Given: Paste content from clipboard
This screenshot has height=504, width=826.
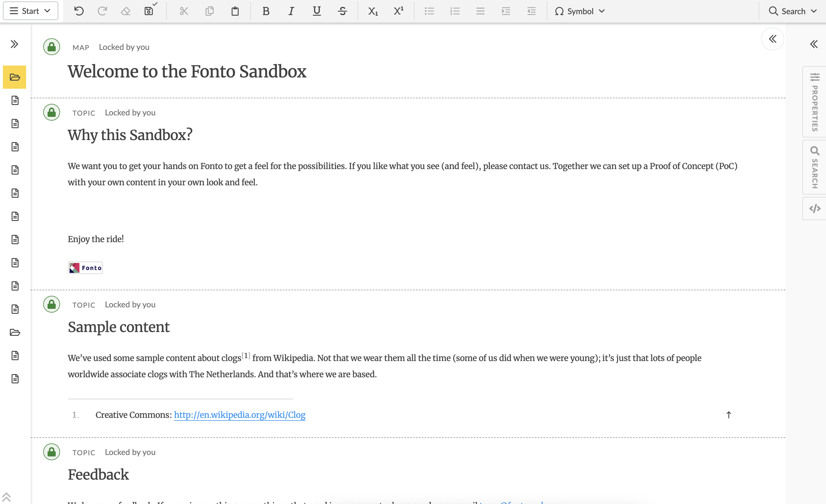Looking at the screenshot, I should coord(235,11).
